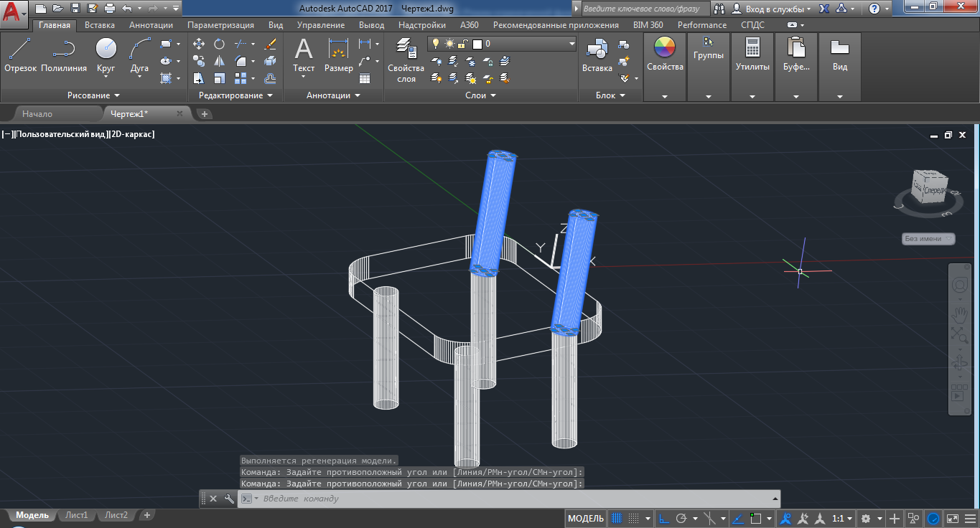Click the Save icon in quick access toolbar
This screenshot has height=528, width=980.
pos(75,9)
